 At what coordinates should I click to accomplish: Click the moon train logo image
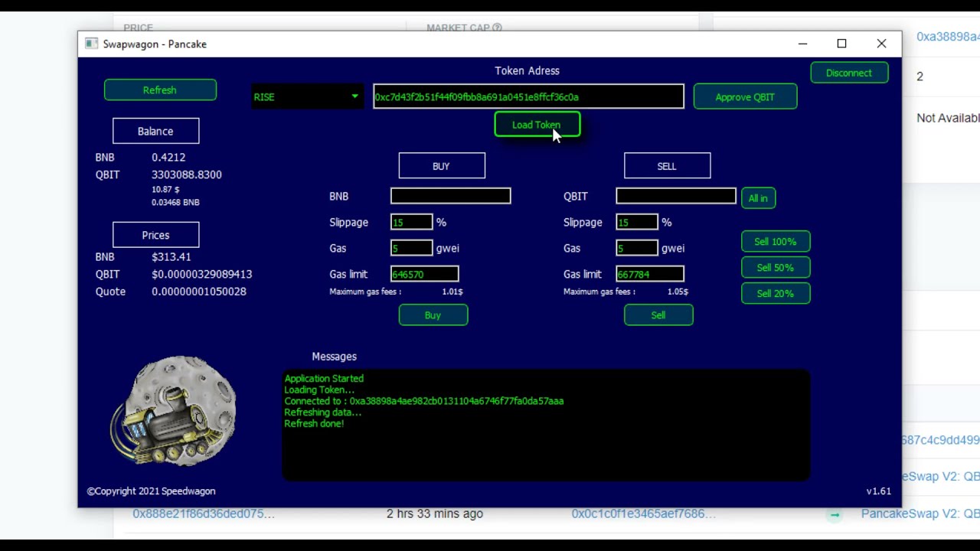click(174, 411)
